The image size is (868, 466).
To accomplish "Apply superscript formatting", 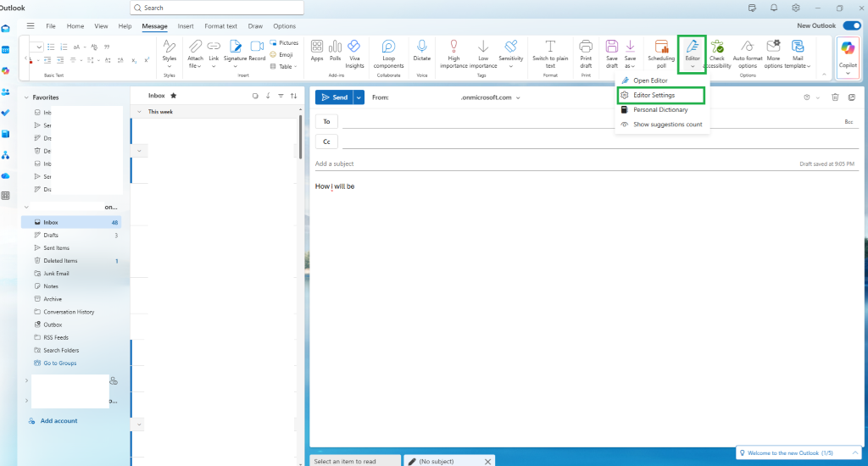I will [147, 60].
